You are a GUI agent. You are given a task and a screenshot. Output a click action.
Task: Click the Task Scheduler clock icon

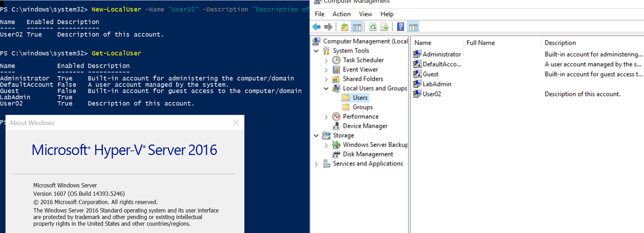tap(336, 60)
